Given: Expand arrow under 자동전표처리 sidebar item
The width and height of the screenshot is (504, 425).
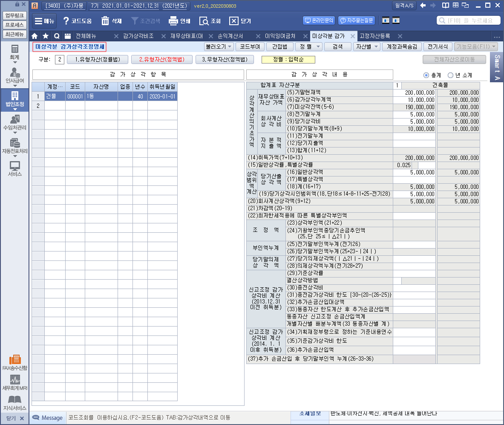Looking at the screenshot, I should point(15,156).
